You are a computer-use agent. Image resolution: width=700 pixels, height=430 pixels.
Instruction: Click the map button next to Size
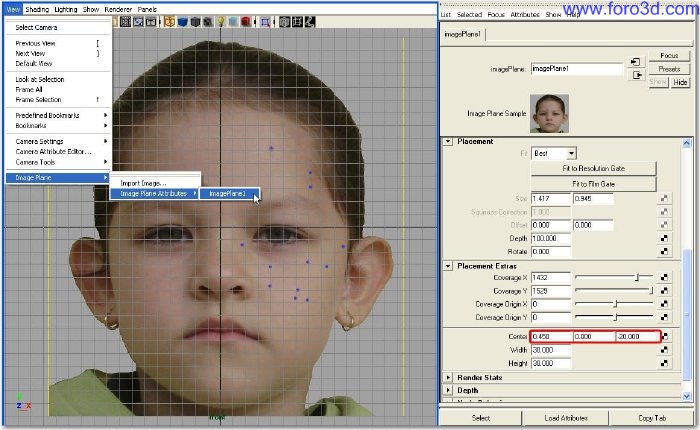(664, 198)
